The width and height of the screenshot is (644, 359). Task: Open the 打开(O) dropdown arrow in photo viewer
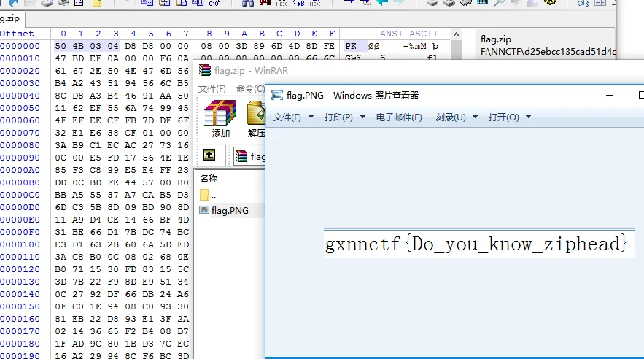click(x=528, y=117)
